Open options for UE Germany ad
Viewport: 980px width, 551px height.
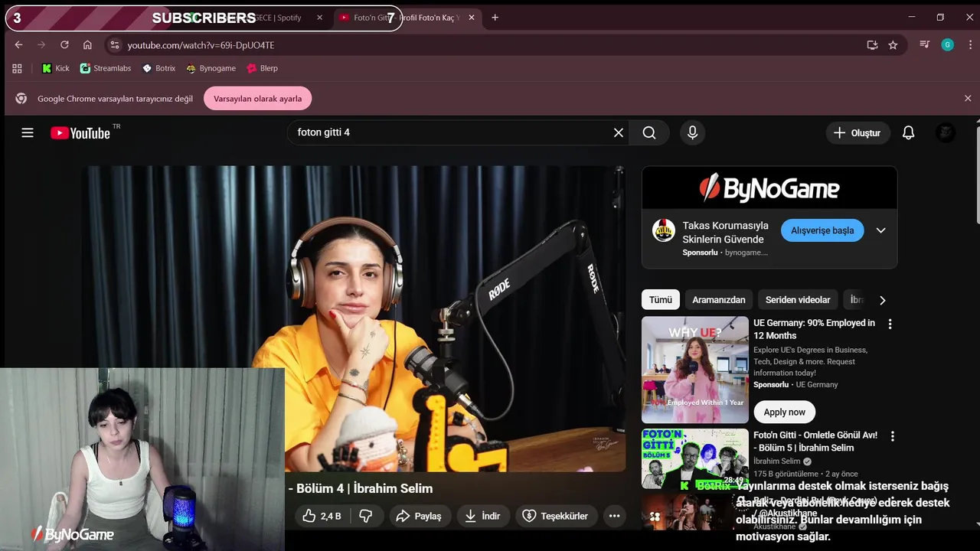coord(890,324)
